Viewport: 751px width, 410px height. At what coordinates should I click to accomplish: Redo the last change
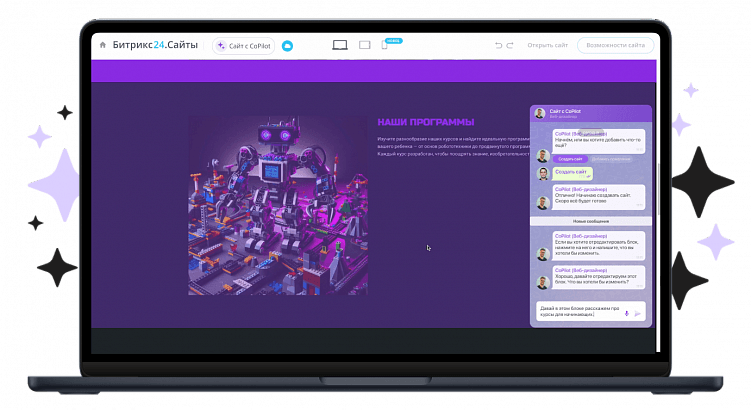click(510, 46)
